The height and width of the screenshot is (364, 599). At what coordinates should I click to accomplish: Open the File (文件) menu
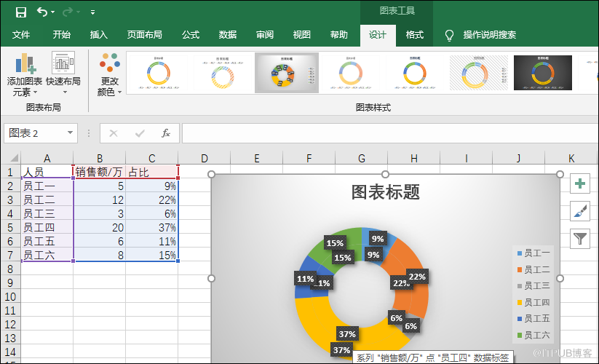click(21, 35)
